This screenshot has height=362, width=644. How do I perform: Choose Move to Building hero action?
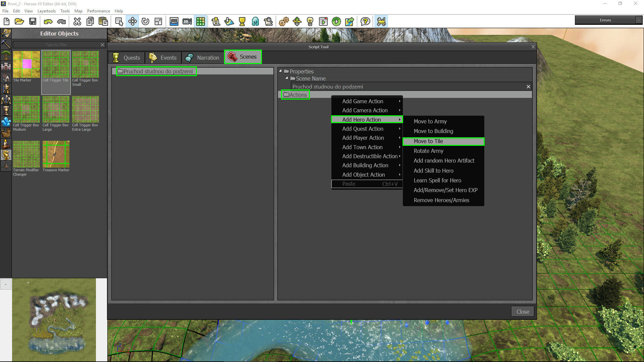click(x=443, y=131)
